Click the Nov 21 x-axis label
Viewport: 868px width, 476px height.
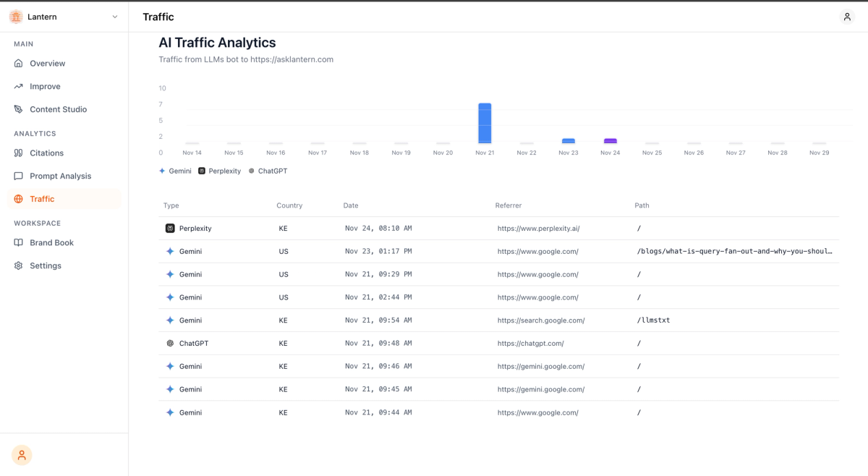[485, 153]
